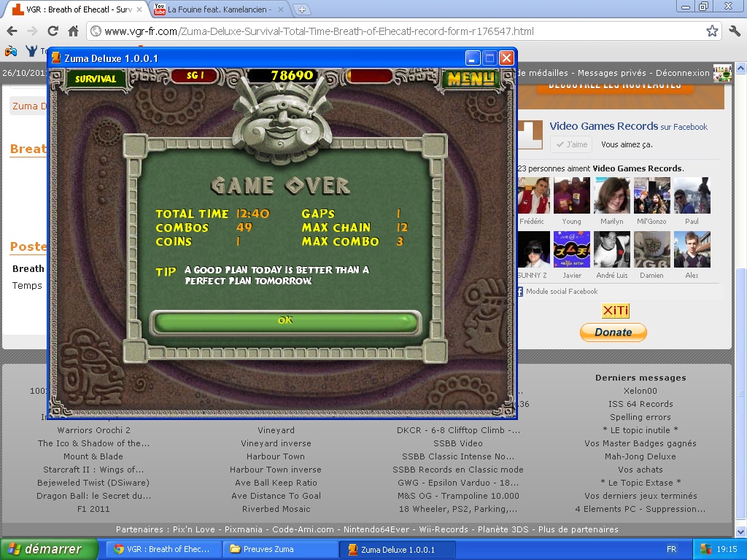Open Chrome's wrench settings menu
Image resolution: width=747 pixels, height=560 pixels.
coord(734,31)
